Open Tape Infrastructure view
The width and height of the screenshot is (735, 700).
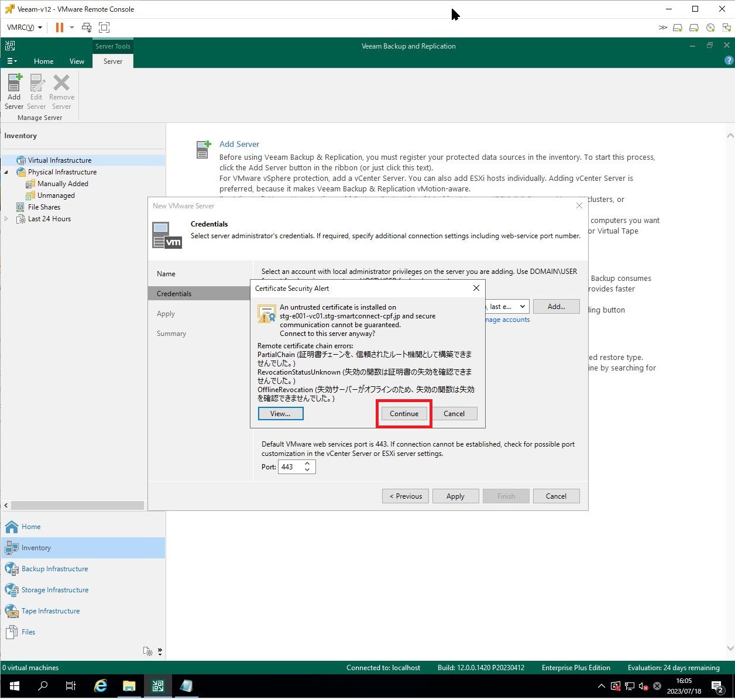83,611
